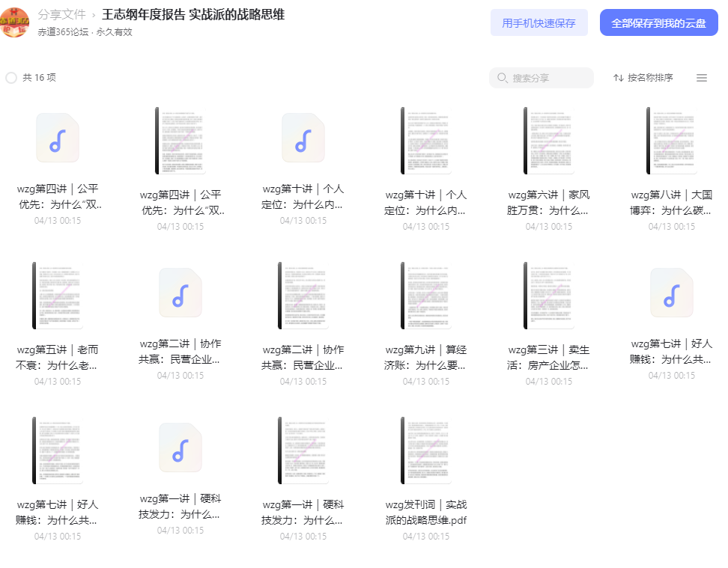Open the wzg第四讲 document thumbnail
This screenshot has width=728, height=568.
pos(181,141)
